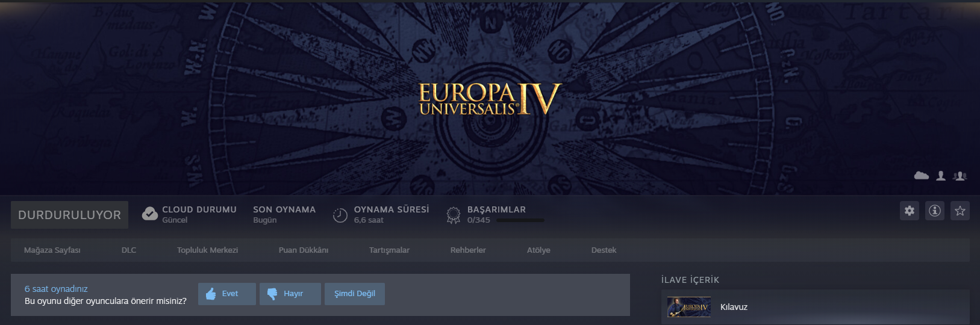Dismiss prompt with Şimdi Değil
This screenshot has width=980, height=325.
tap(355, 294)
